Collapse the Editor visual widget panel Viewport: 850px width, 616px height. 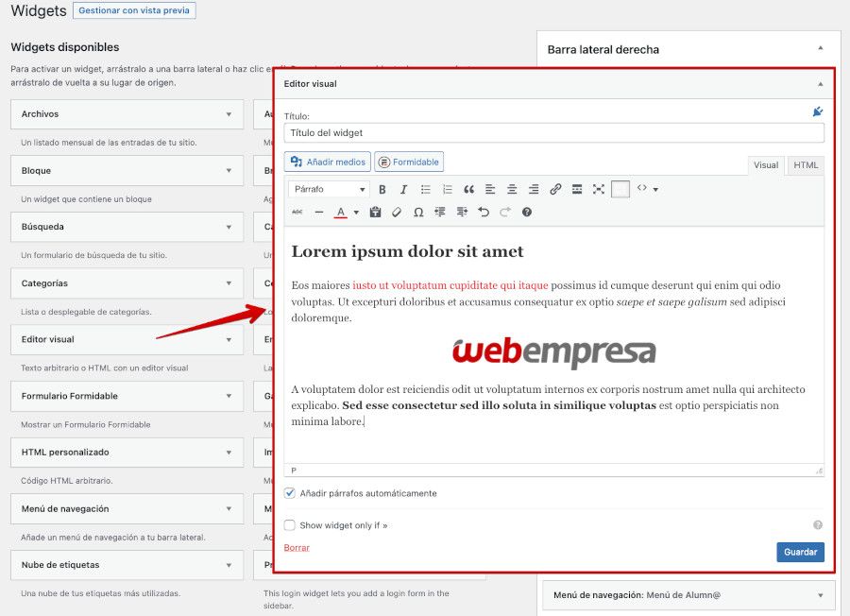[820, 84]
